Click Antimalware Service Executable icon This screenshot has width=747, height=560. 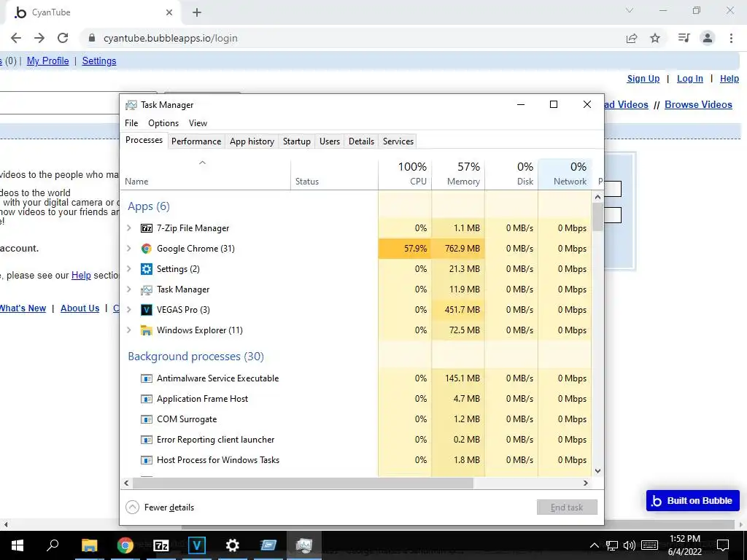[x=146, y=378]
